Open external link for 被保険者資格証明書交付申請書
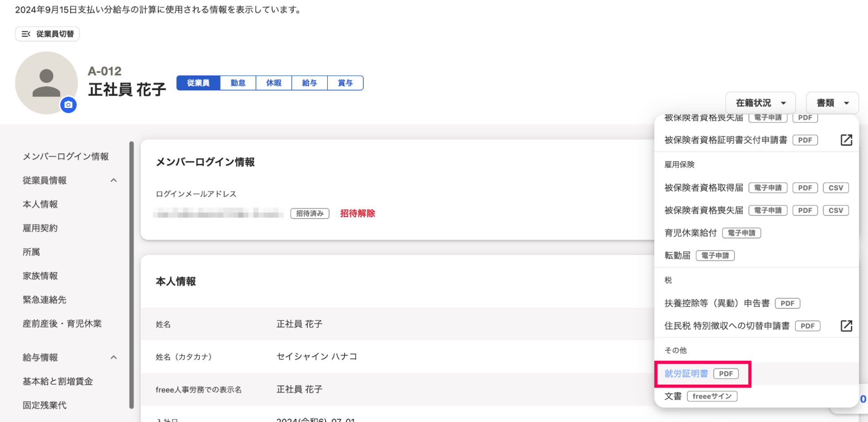This screenshot has width=868, height=422. [x=846, y=140]
